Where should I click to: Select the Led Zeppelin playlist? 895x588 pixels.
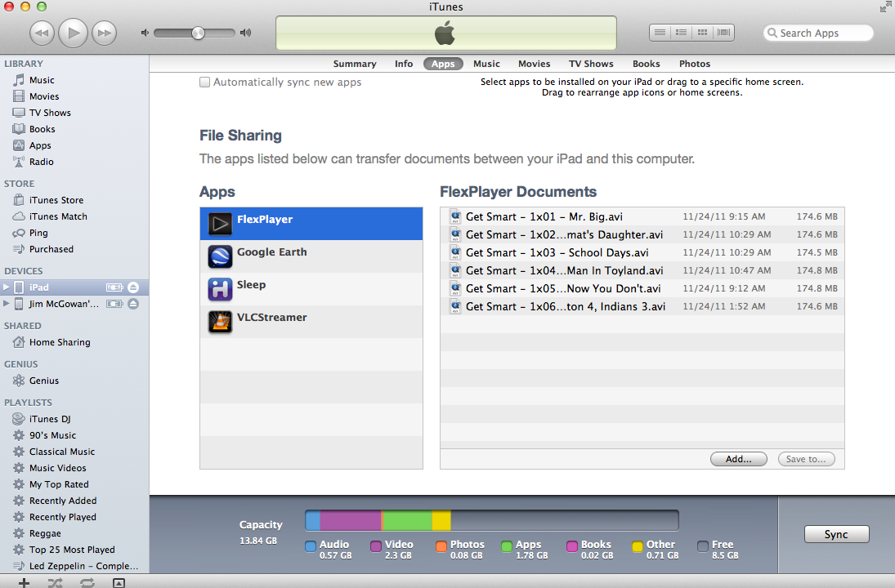pos(74,566)
